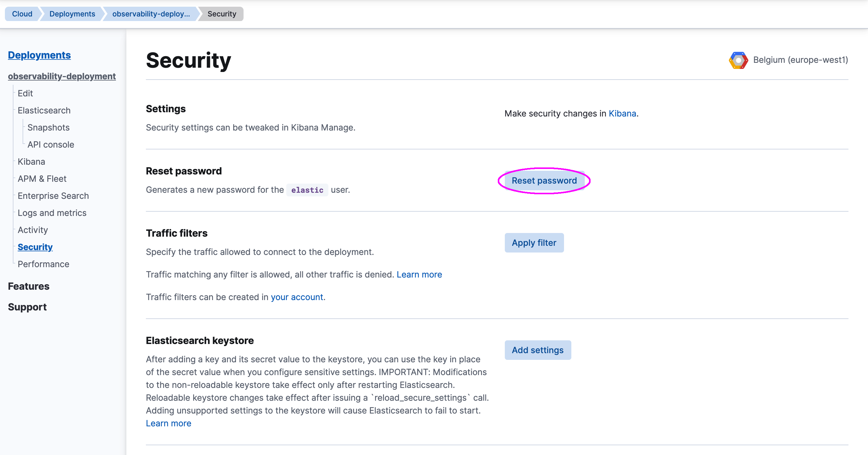The width and height of the screenshot is (868, 455).
Task: Go to Cloud breadcrumb
Action: [22, 14]
